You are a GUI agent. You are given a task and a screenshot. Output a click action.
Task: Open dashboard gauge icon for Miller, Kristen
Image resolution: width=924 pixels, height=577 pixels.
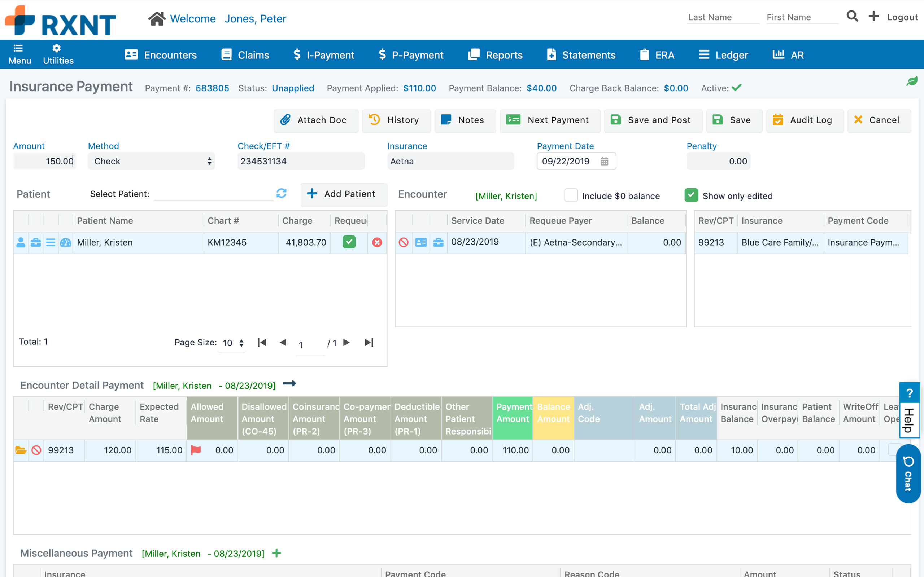[66, 242]
